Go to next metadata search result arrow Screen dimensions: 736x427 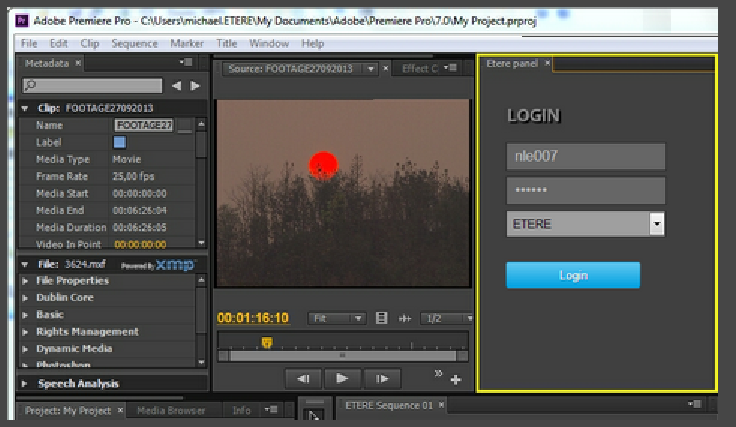pyautogui.click(x=194, y=86)
